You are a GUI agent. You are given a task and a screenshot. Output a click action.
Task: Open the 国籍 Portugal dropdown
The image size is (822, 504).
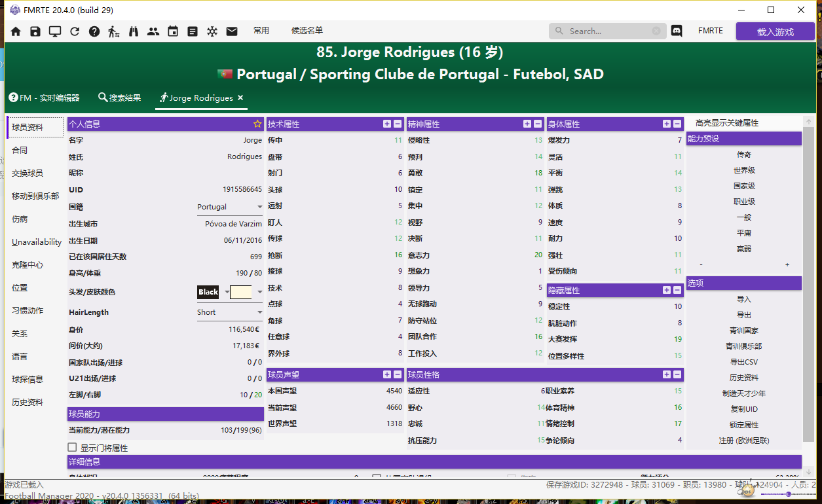[229, 207]
